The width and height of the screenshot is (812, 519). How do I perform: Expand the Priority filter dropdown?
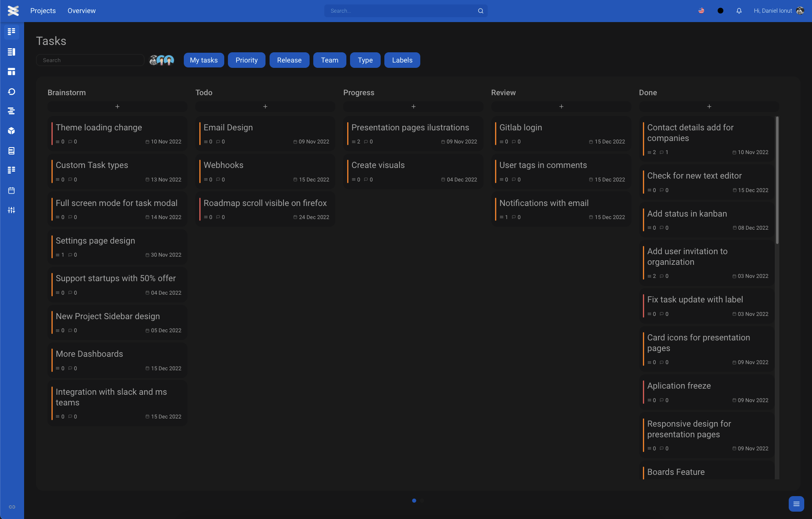[x=246, y=60]
